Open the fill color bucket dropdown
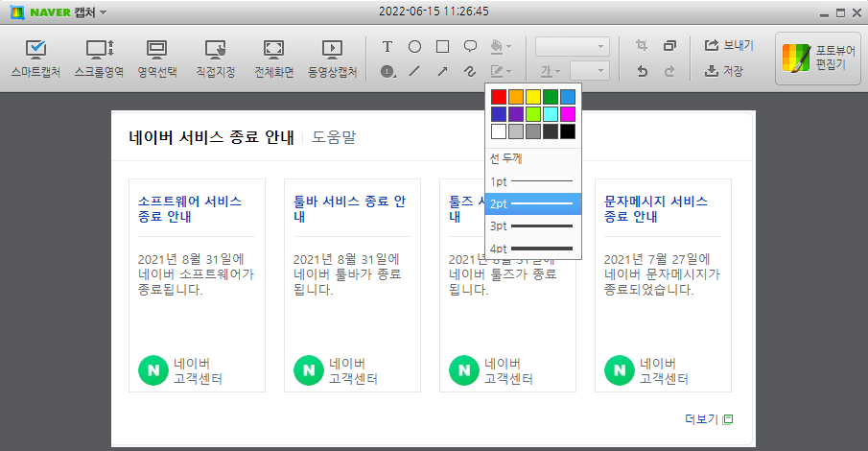Screen dimensions: 868x451 point(501,47)
